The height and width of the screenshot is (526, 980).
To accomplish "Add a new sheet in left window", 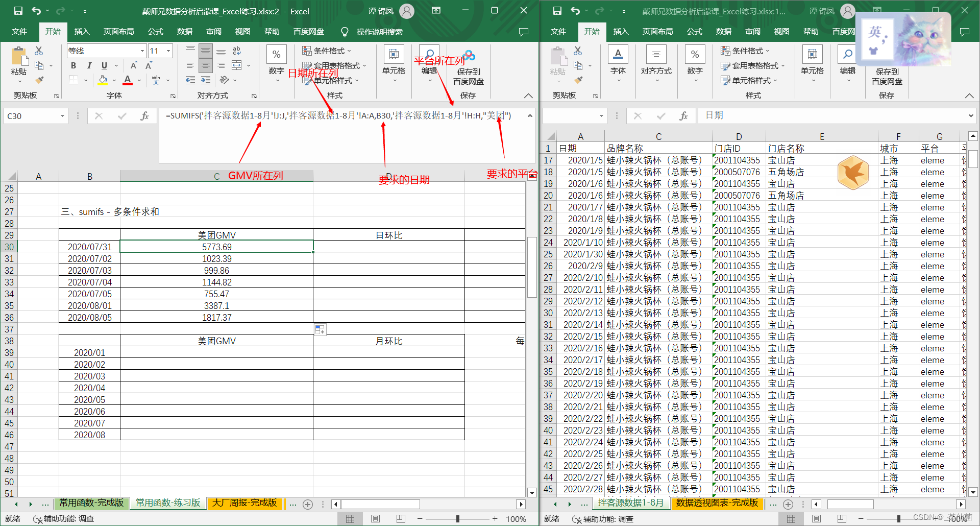I will pyautogui.click(x=308, y=504).
